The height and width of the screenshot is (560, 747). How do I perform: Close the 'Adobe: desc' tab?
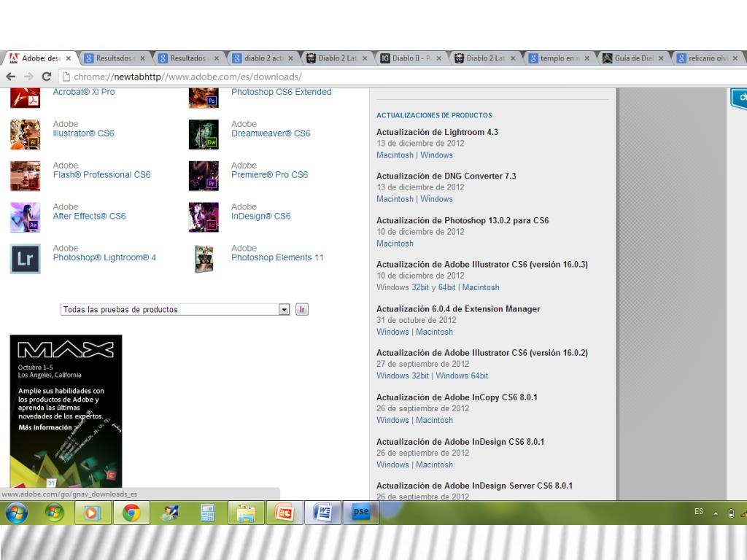click(68, 58)
